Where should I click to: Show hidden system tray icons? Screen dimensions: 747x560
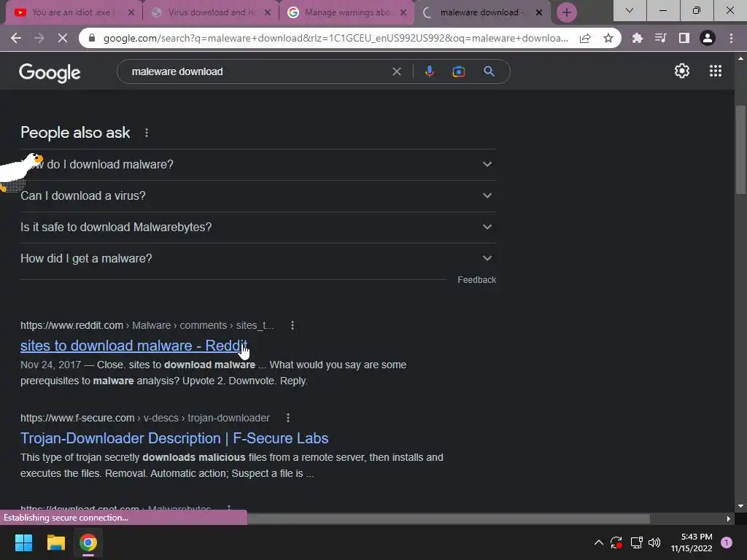[599, 542]
